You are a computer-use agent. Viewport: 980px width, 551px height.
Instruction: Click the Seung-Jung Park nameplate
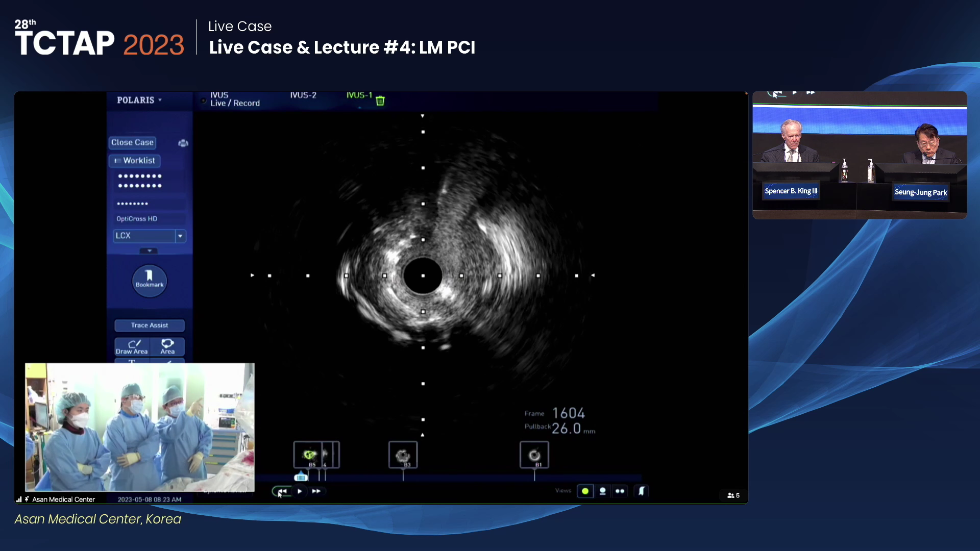(921, 192)
